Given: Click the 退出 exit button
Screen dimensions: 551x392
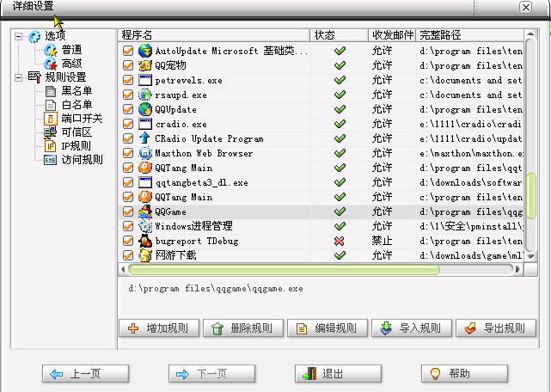Looking at the screenshot, I should [x=338, y=373].
